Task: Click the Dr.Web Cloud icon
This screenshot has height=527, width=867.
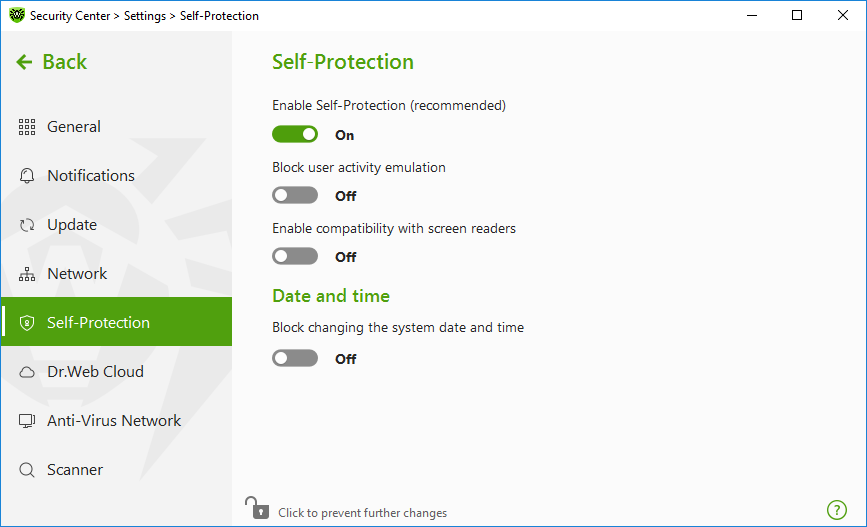Action: pyautogui.click(x=27, y=372)
